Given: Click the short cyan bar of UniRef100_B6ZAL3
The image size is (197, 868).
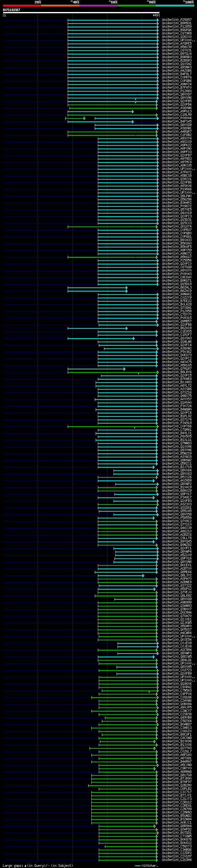Looking at the screenshot, I should pyautogui.click(x=98, y=287).
